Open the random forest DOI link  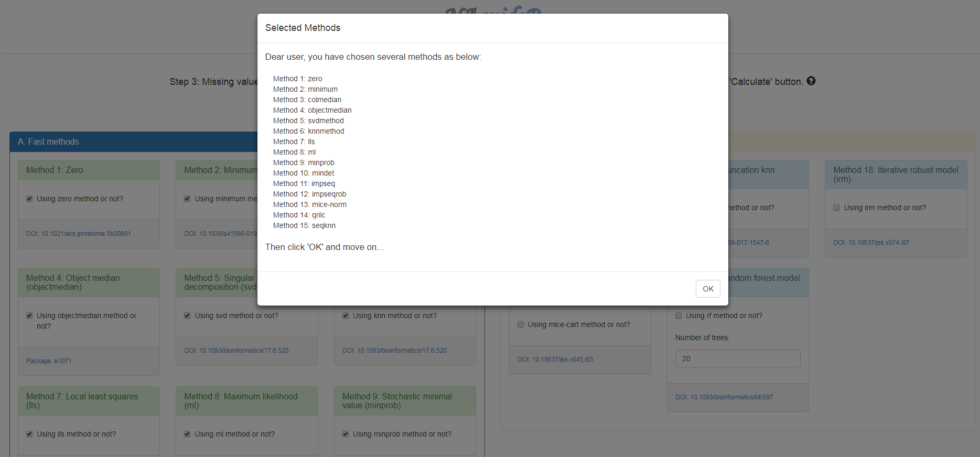724,397
